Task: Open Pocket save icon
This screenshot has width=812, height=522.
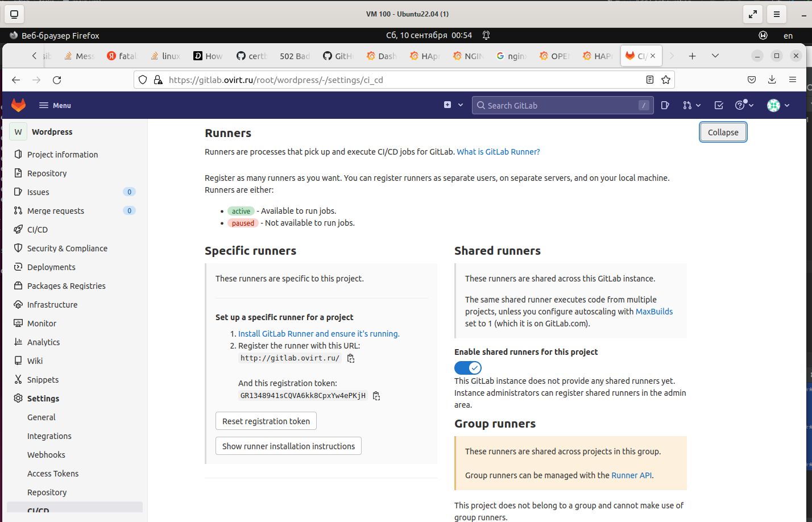Action: tap(752, 80)
